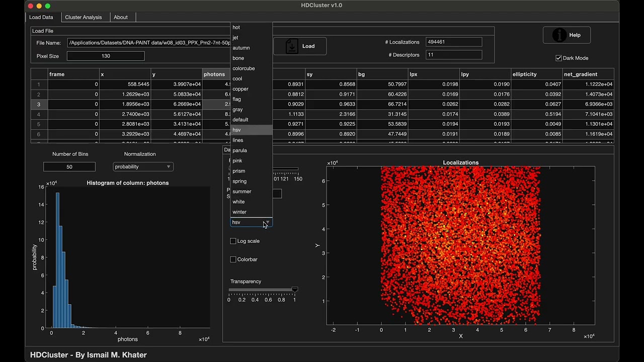Click the Number of Bins field
The height and width of the screenshot is (362, 644).
point(69,167)
